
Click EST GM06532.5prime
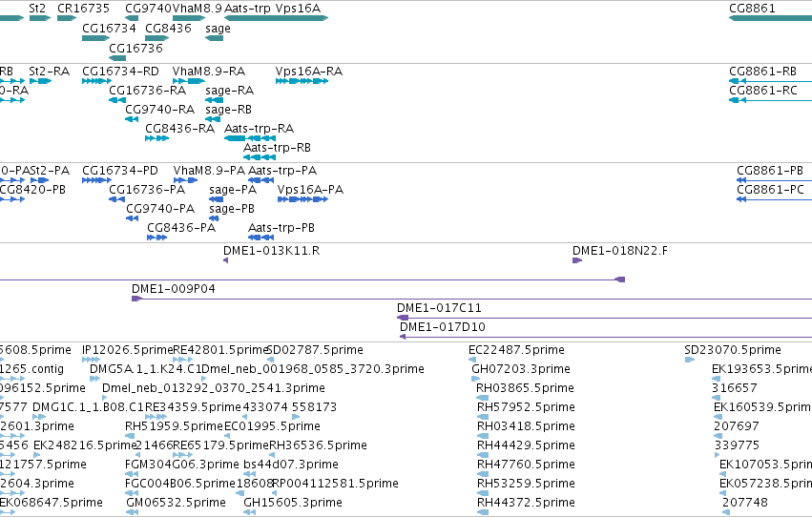[x=132, y=512]
